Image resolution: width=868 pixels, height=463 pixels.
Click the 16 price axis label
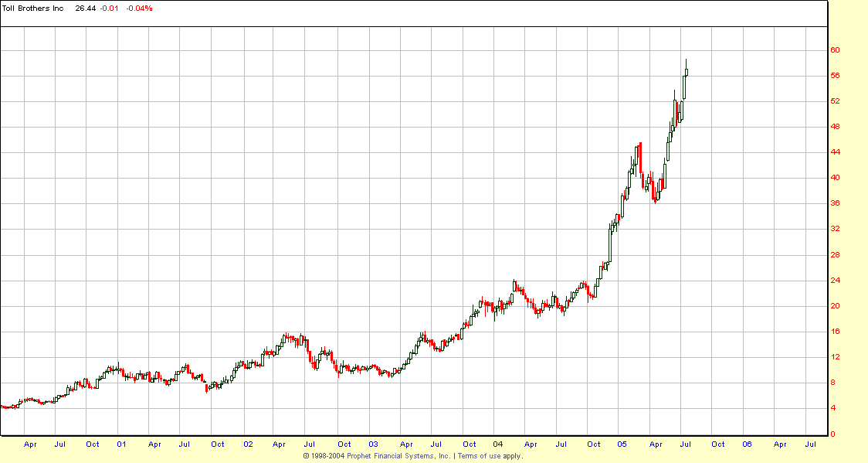[x=835, y=332]
